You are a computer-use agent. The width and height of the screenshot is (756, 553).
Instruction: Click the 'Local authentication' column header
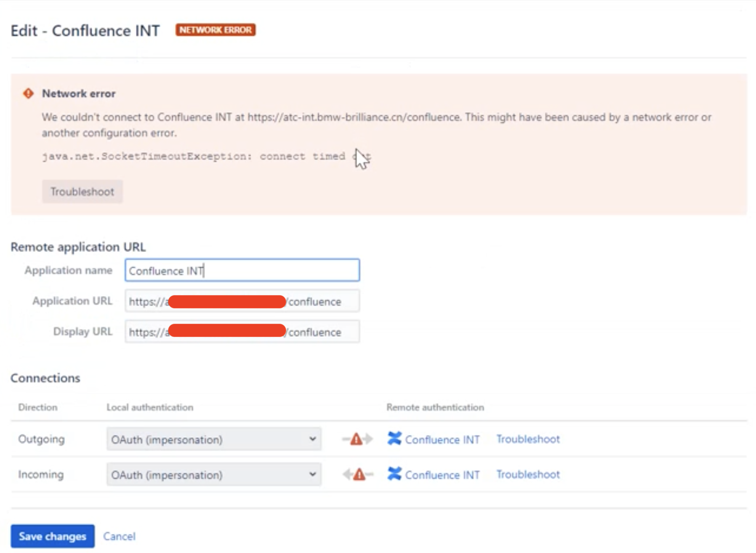point(150,407)
